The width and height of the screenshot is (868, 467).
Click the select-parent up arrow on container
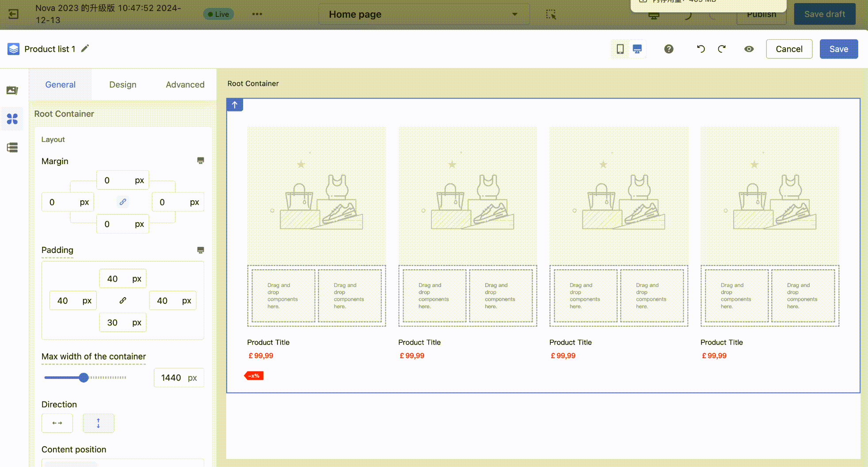[235, 105]
